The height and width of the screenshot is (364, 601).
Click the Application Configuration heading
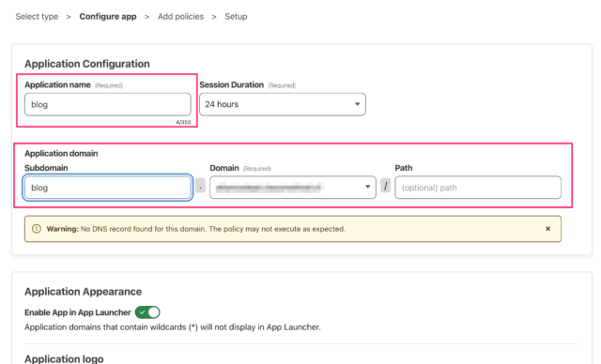click(x=87, y=64)
